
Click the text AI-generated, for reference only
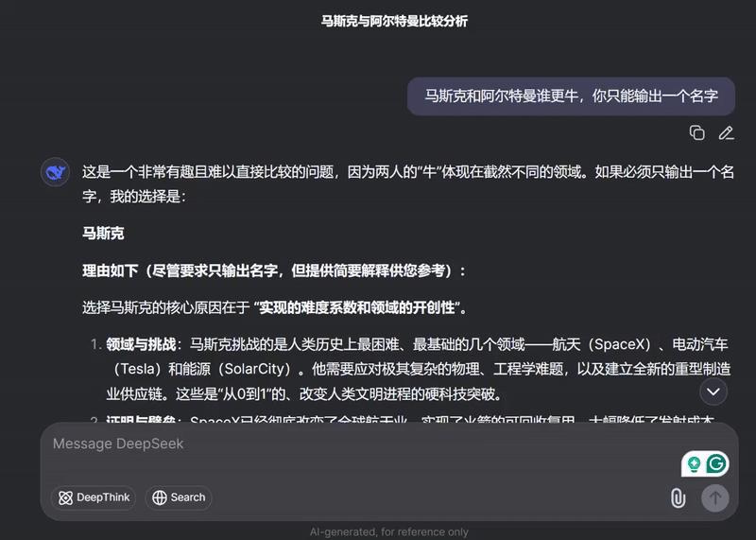389,531
